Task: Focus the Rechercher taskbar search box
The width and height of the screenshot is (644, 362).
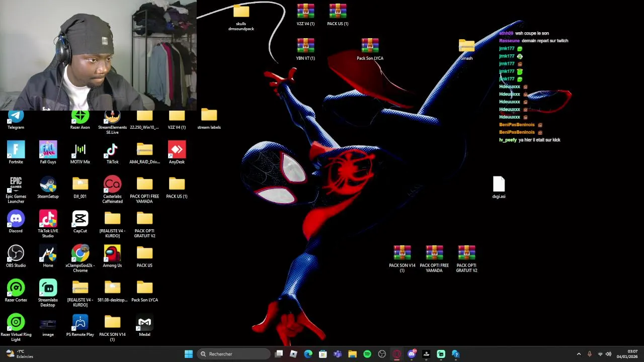Action: click(x=233, y=354)
